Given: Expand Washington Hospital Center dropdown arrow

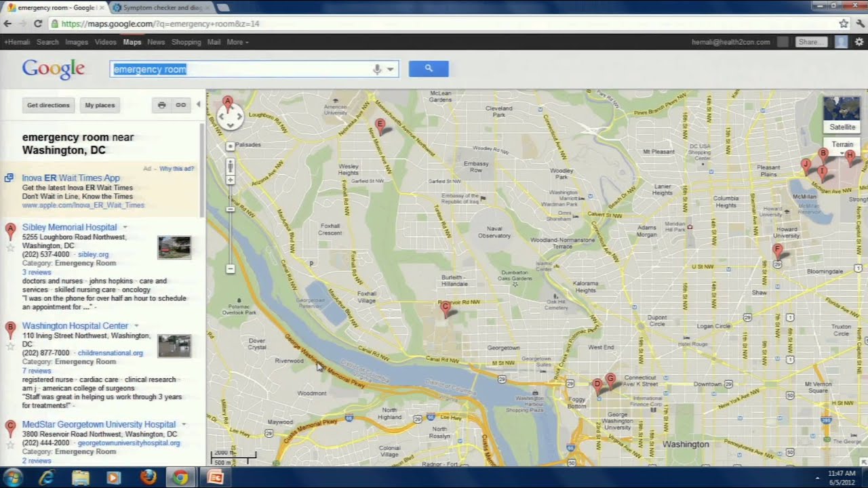Looking at the screenshot, I should pyautogui.click(x=136, y=326).
